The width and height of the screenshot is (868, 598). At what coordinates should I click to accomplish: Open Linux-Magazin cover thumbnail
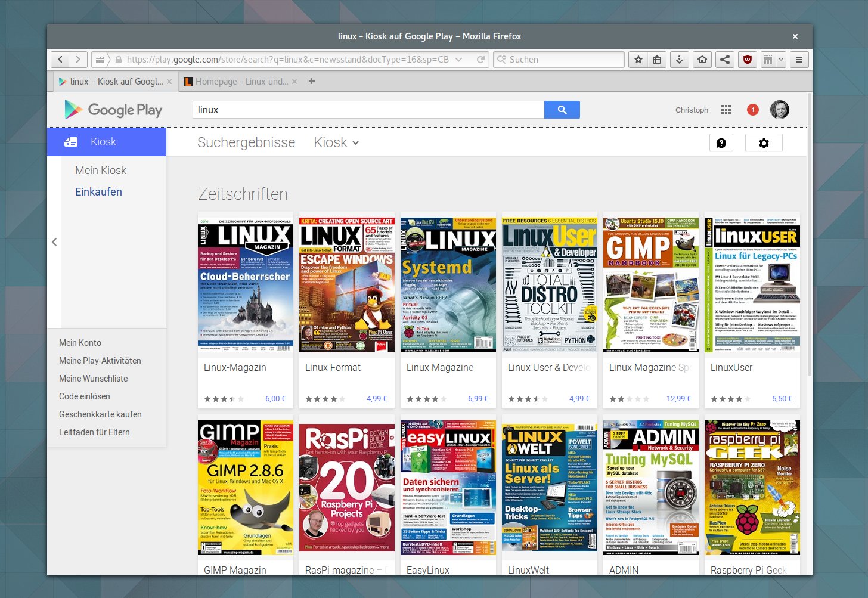(246, 284)
